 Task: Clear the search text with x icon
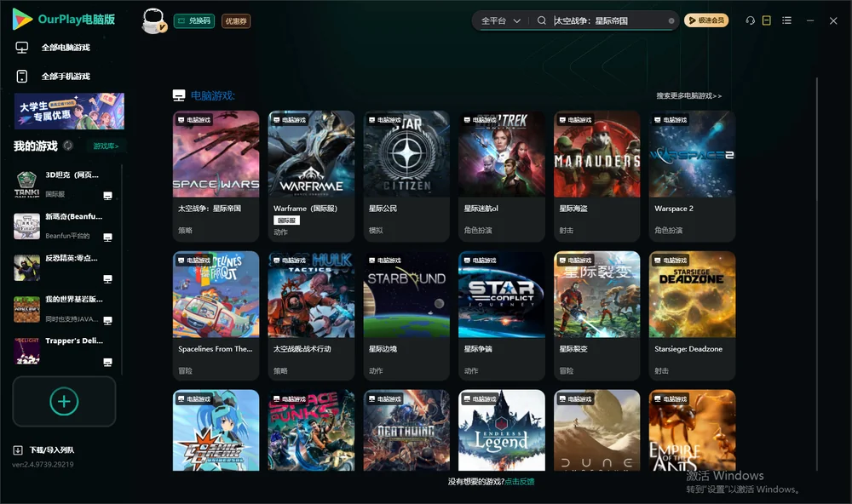click(x=671, y=20)
